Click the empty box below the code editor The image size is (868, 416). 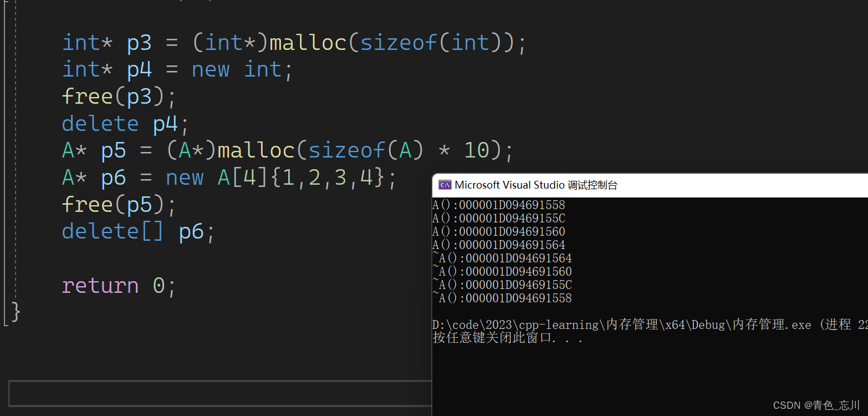[x=220, y=393]
